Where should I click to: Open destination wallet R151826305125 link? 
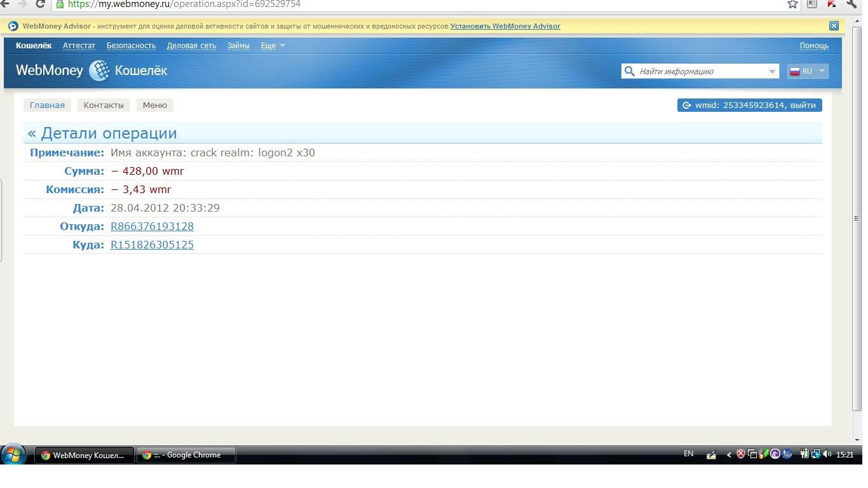pos(152,245)
